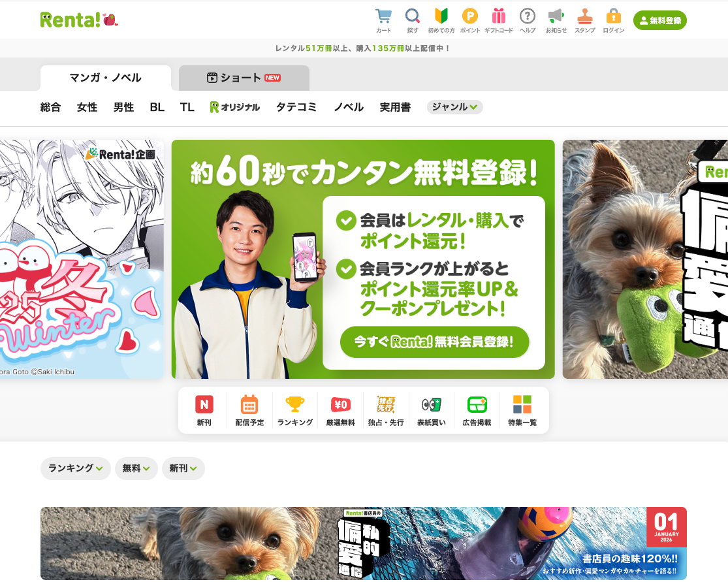Screen dimensions: 728x582
Task: Expand the ジャンル genre dropdown
Action: 454,107
